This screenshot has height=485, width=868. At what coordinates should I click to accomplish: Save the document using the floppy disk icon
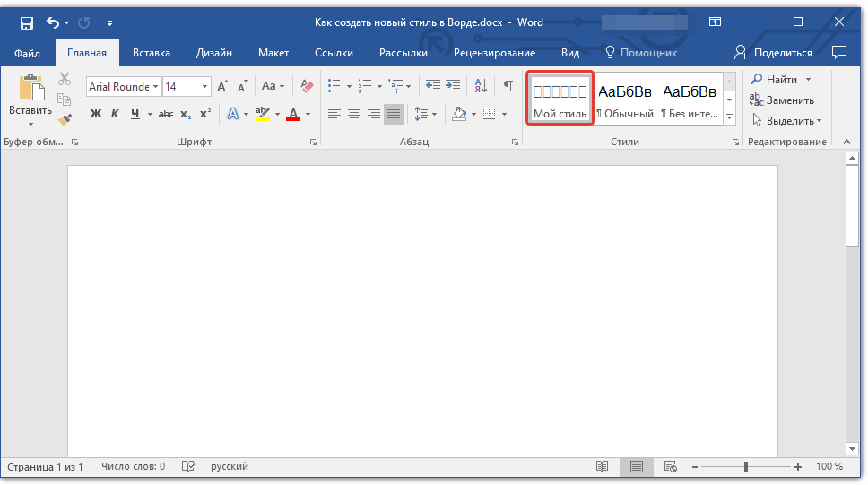[27, 22]
